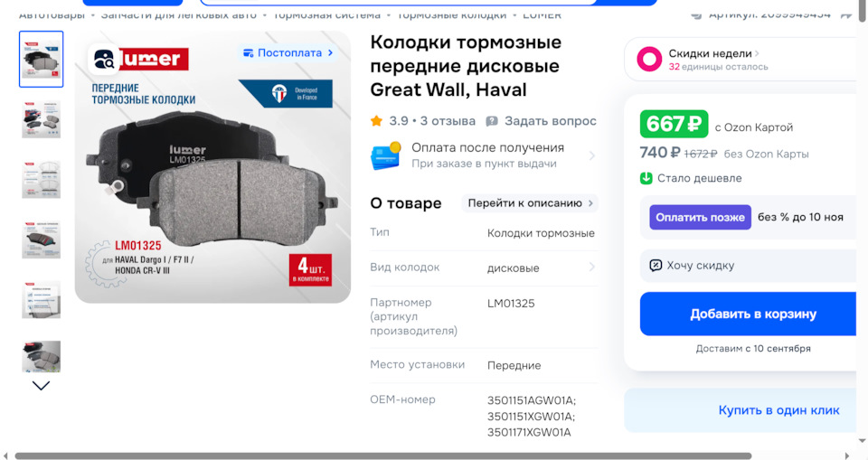This screenshot has width=868, height=460.
Task: Expand Оплата после получения chevron
Action: [591, 156]
